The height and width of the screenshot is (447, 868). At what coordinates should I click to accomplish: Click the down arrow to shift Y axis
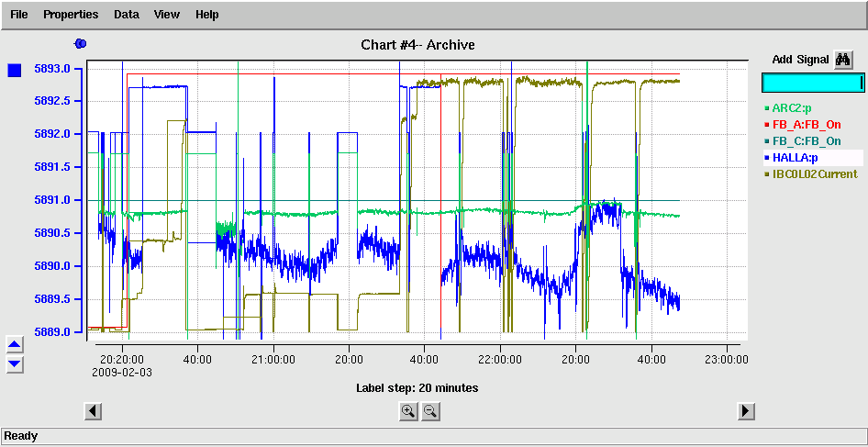coord(15,363)
